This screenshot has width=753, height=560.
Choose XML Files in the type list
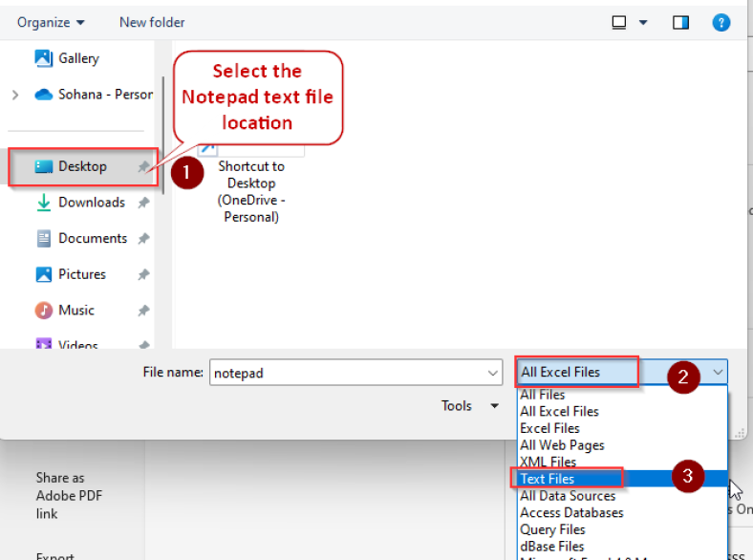click(x=548, y=462)
